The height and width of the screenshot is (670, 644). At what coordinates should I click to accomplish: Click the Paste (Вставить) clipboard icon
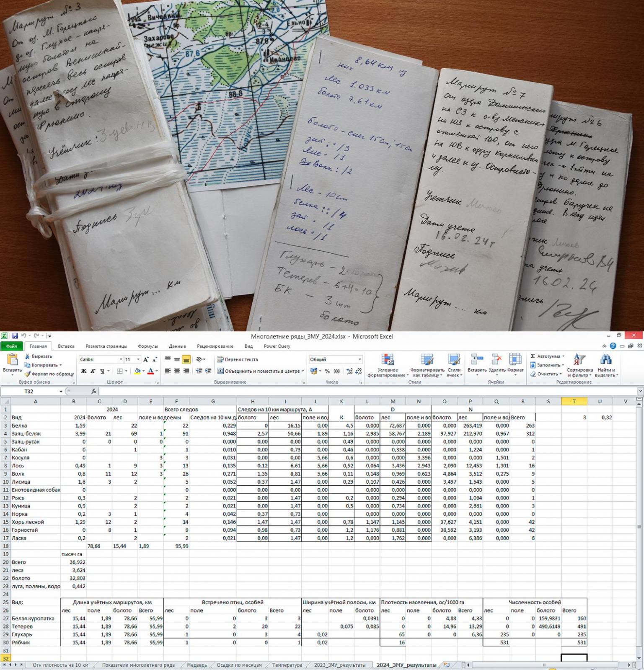12,360
